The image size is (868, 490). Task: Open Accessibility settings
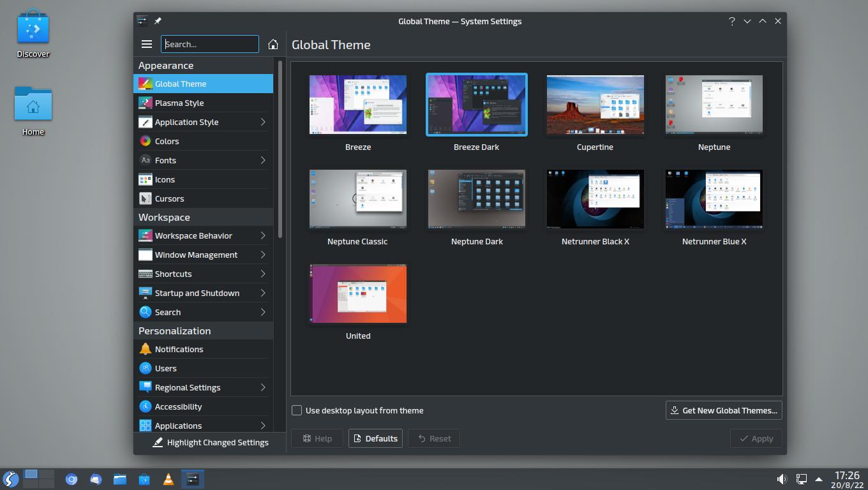(x=203, y=406)
